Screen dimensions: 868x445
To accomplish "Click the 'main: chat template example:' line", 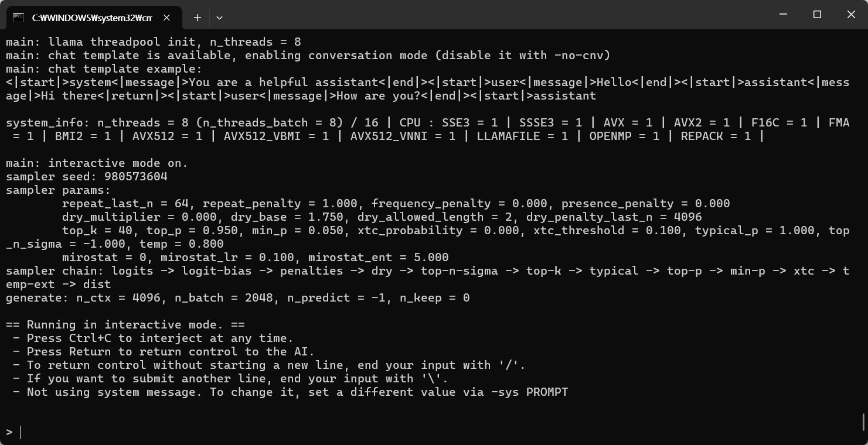I will point(104,69).
